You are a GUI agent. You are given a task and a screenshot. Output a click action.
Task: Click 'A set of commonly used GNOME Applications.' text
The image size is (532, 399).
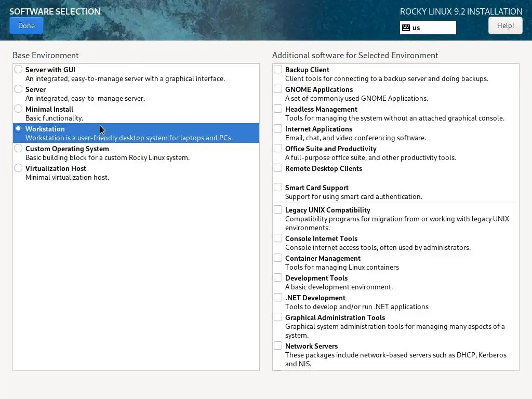tap(356, 98)
